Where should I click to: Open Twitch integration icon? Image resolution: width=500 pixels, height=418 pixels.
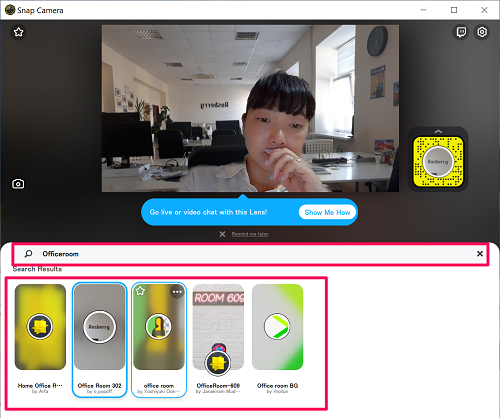(x=461, y=32)
